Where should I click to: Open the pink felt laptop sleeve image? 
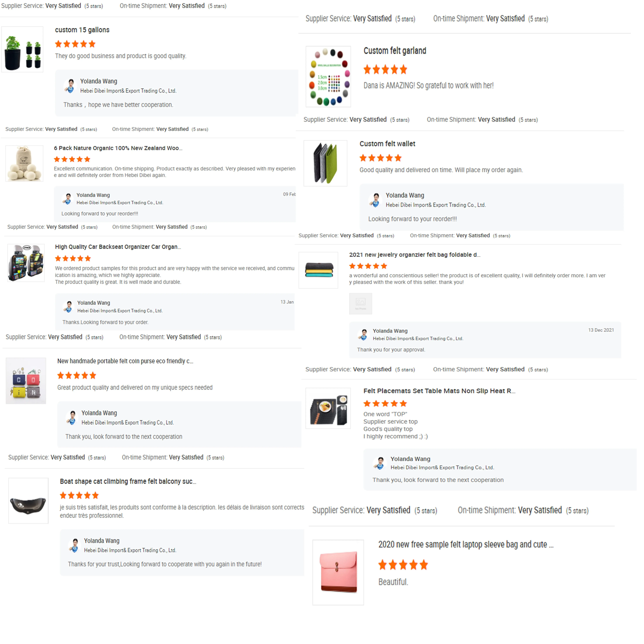click(338, 572)
